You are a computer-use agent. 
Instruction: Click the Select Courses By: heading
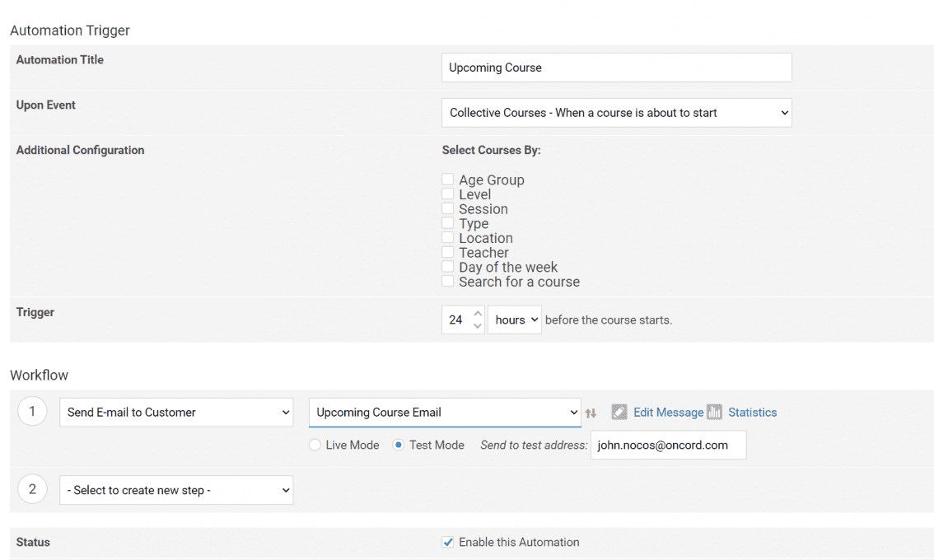click(x=492, y=150)
